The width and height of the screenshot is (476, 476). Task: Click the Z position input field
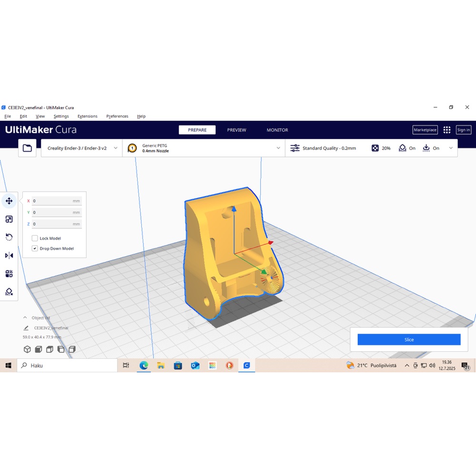click(x=57, y=224)
